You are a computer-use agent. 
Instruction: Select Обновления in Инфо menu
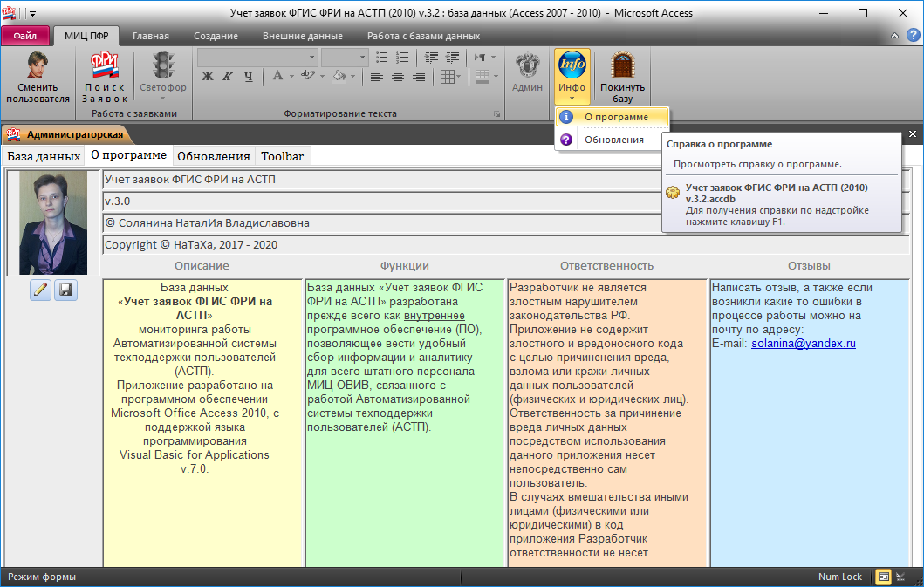pos(613,140)
